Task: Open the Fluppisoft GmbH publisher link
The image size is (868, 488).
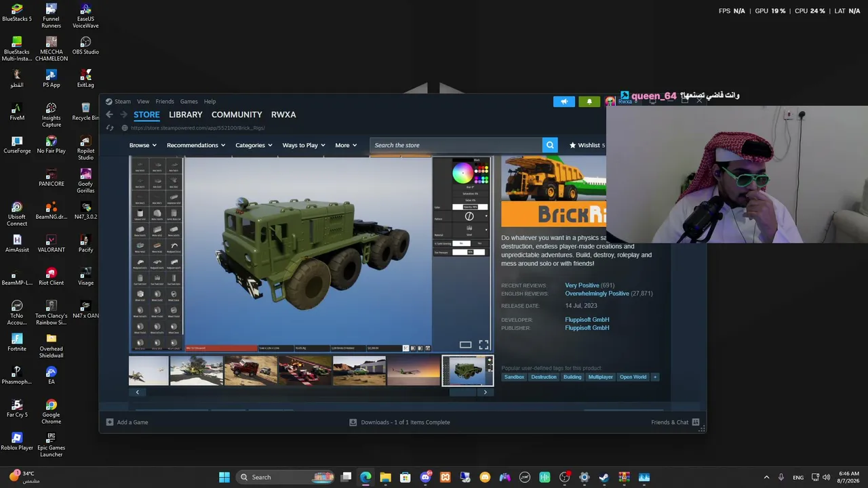Action: coord(587,328)
